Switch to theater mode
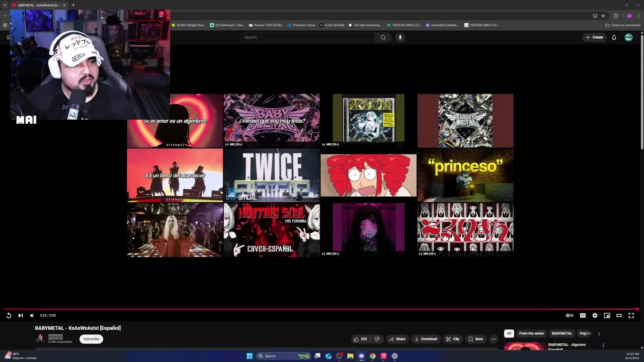This screenshot has width=644, height=362. click(x=619, y=315)
